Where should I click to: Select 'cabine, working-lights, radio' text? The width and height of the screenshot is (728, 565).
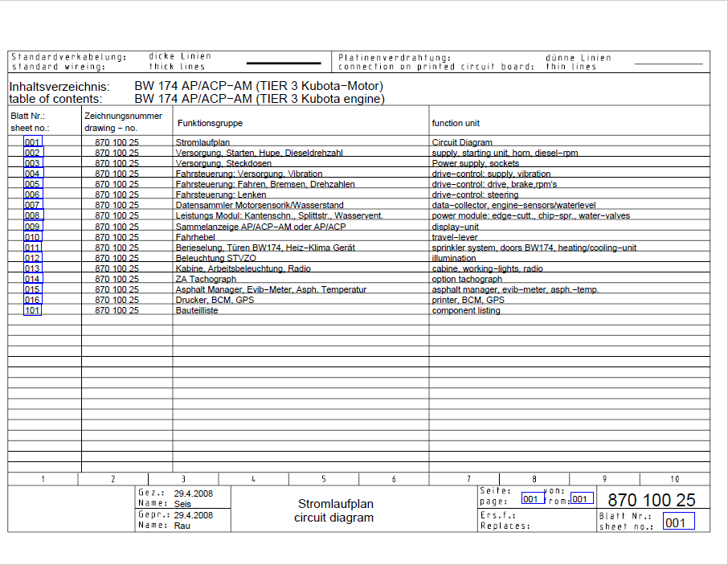coord(487,268)
